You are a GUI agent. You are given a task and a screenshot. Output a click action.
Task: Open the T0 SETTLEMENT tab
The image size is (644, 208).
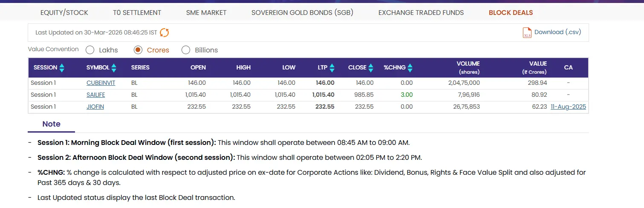[x=137, y=12]
